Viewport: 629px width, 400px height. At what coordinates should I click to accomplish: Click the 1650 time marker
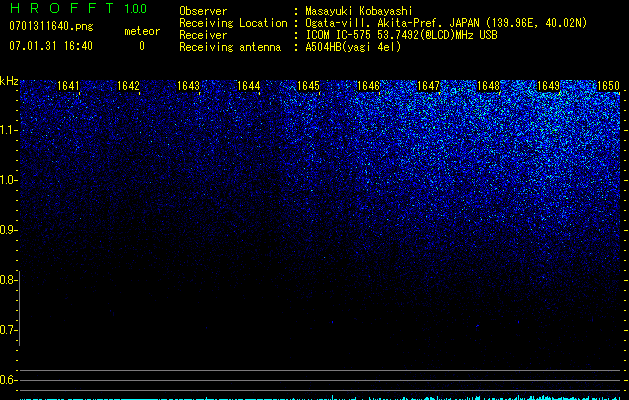[609, 86]
